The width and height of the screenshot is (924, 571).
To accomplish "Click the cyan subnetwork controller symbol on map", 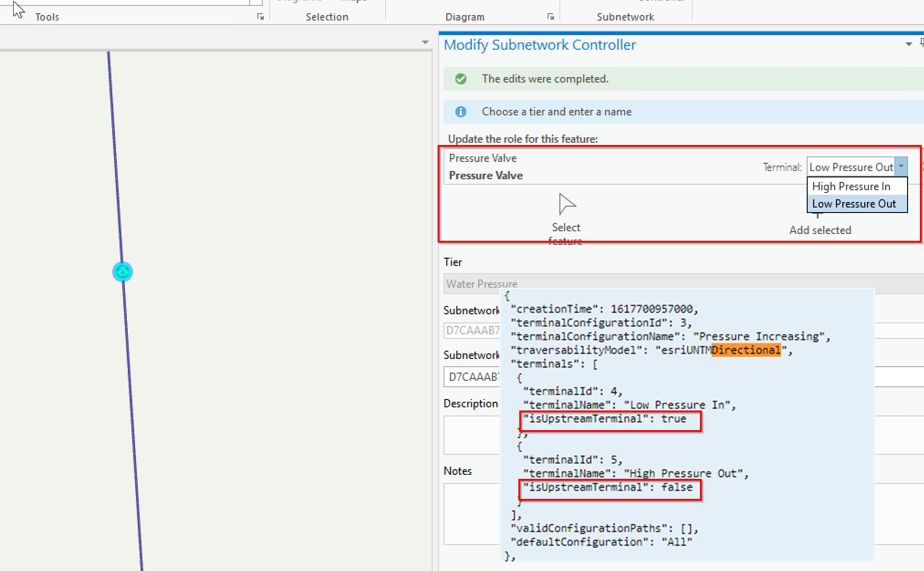I will tap(122, 271).
